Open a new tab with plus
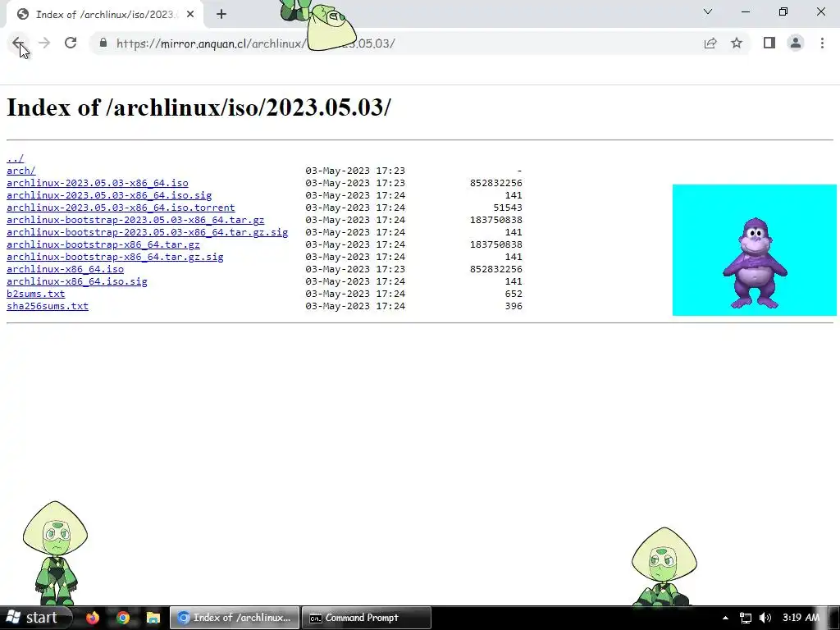Viewport: 840px width, 630px height. pos(221,15)
